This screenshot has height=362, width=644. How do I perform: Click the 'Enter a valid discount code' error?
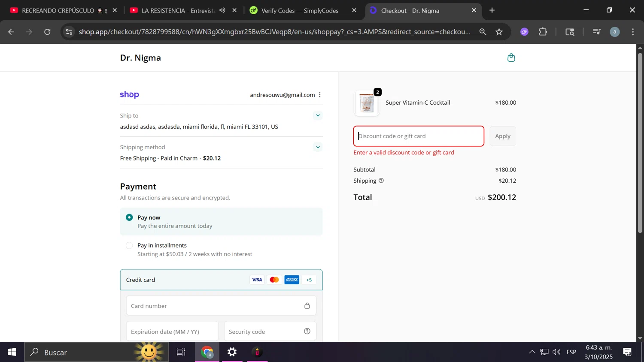coord(404,152)
